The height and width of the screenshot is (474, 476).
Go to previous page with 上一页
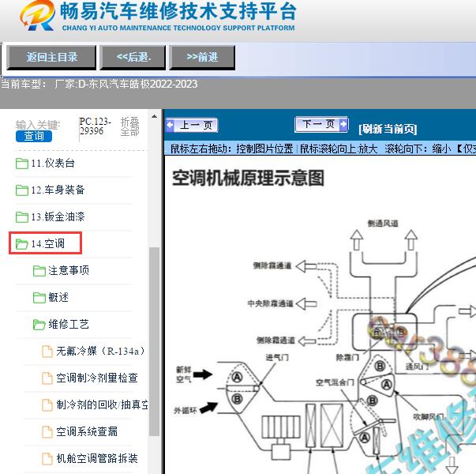click(192, 125)
